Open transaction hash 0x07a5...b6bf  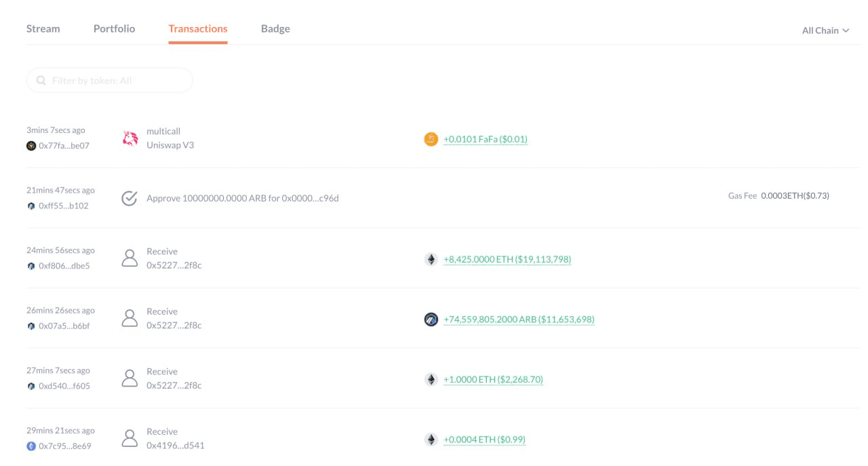[64, 326]
